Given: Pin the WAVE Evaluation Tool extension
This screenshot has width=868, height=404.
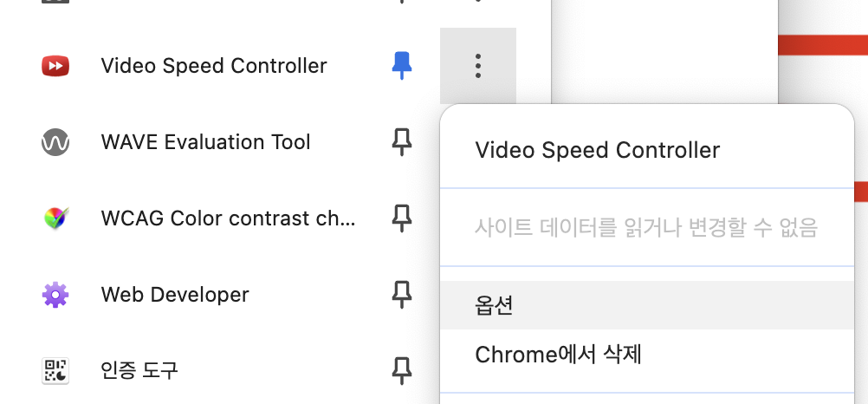Looking at the screenshot, I should point(402,142).
